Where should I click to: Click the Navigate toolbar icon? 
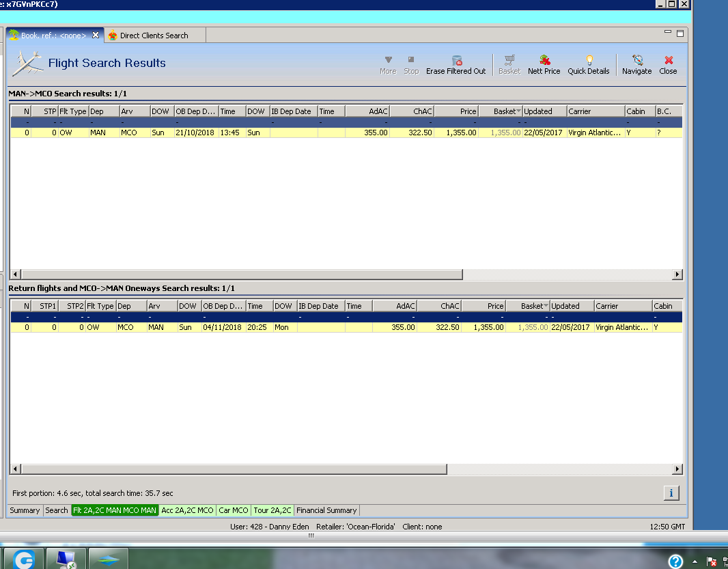point(637,60)
